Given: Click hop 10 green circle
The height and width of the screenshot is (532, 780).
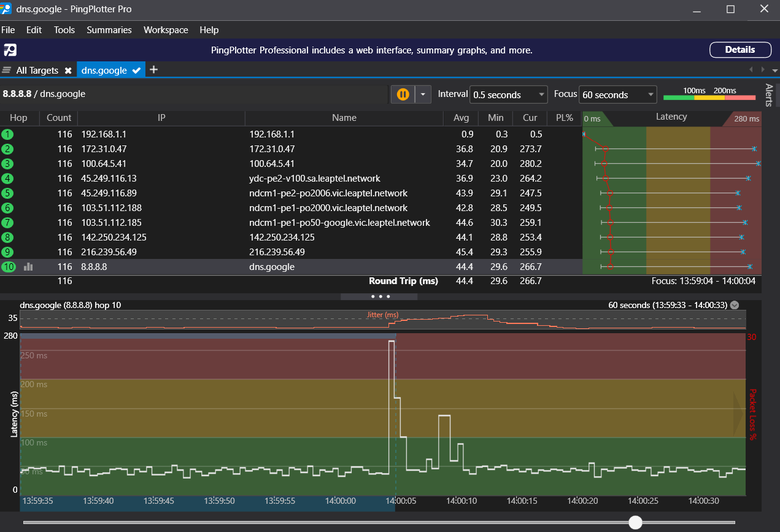Looking at the screenshot, I should pyautogui.click(x=9, y=266).
